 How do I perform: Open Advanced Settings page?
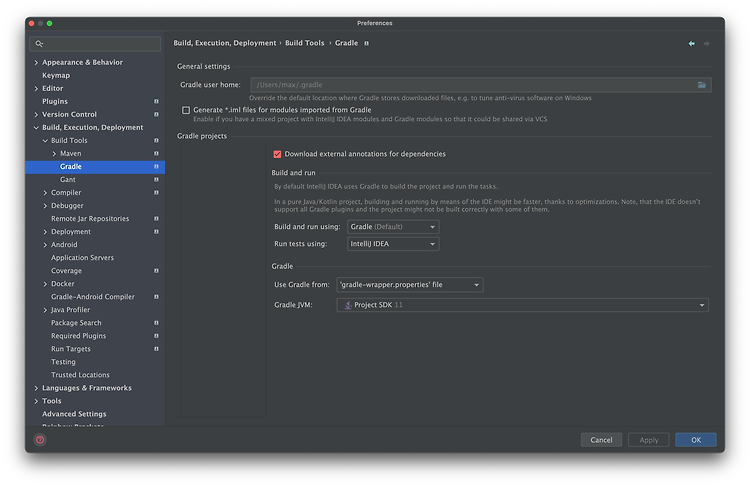pyautogui.click(x=74, y=414)
